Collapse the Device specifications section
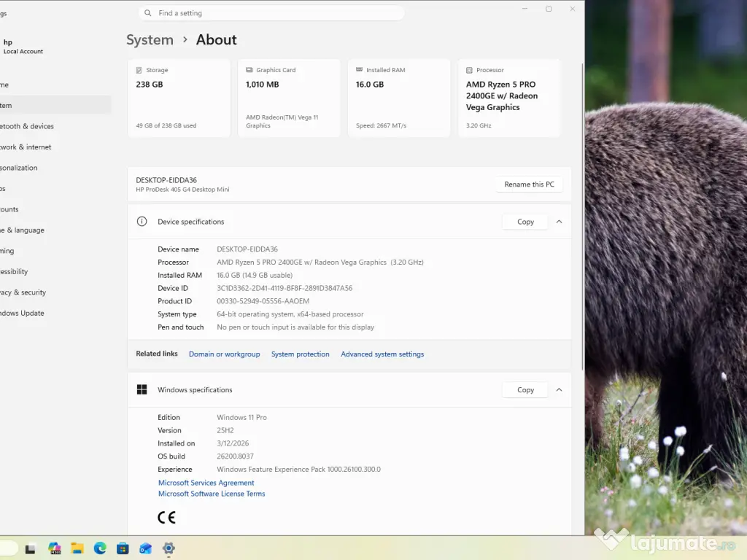 tap(559, 222)
